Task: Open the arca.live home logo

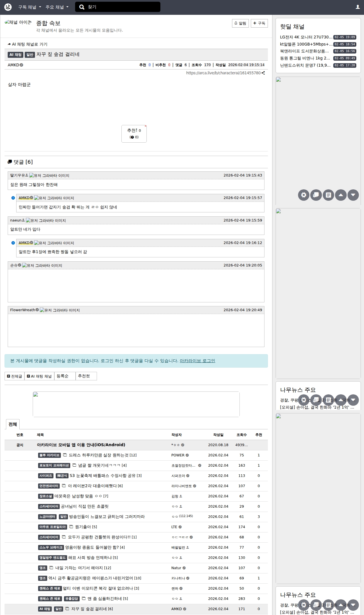Action: point(8,7)
